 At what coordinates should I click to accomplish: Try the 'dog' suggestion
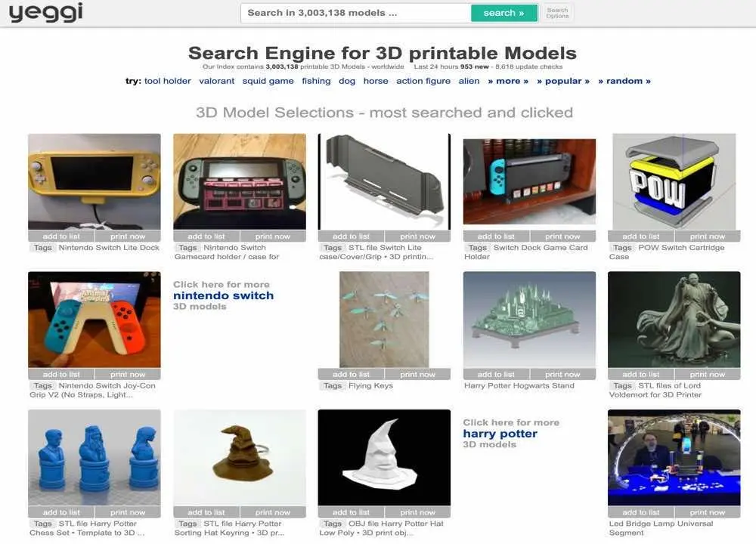point(347,81)
